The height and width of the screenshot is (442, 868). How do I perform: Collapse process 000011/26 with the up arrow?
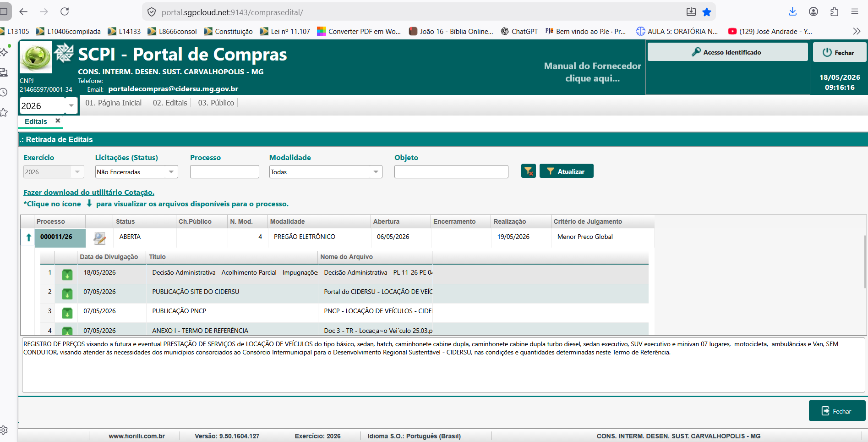pos(28,237)
